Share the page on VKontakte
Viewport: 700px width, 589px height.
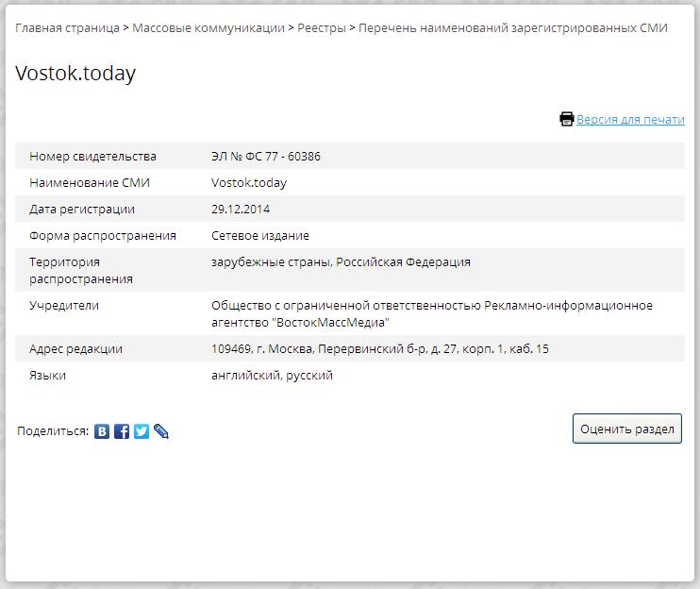pyautogui.click(x=102, y=431)
